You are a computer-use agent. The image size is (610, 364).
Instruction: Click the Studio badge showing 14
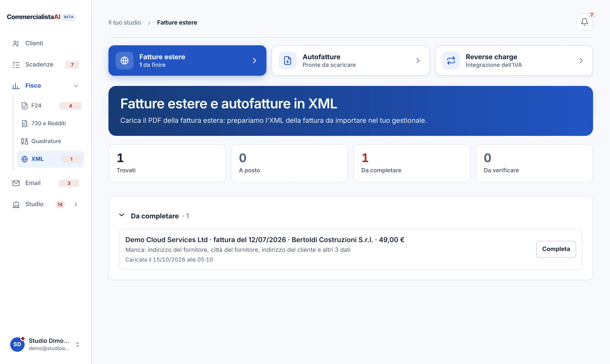(60, 204)
